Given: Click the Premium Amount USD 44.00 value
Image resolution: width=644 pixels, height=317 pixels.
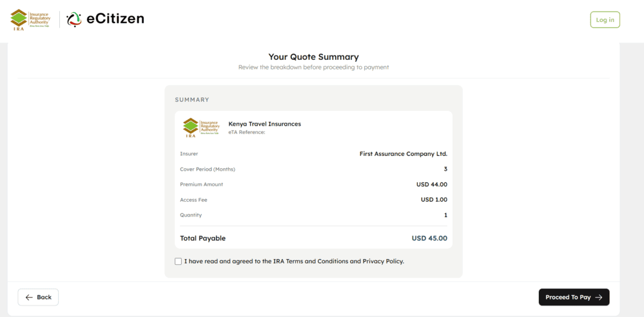Looking at the screenshot, I should (x=432, y=184).
